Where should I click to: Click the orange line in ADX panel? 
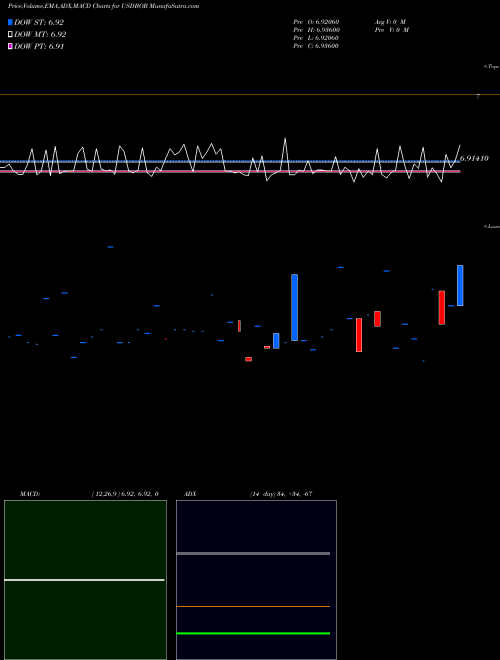pyautogui.click(x=253, y=607)
